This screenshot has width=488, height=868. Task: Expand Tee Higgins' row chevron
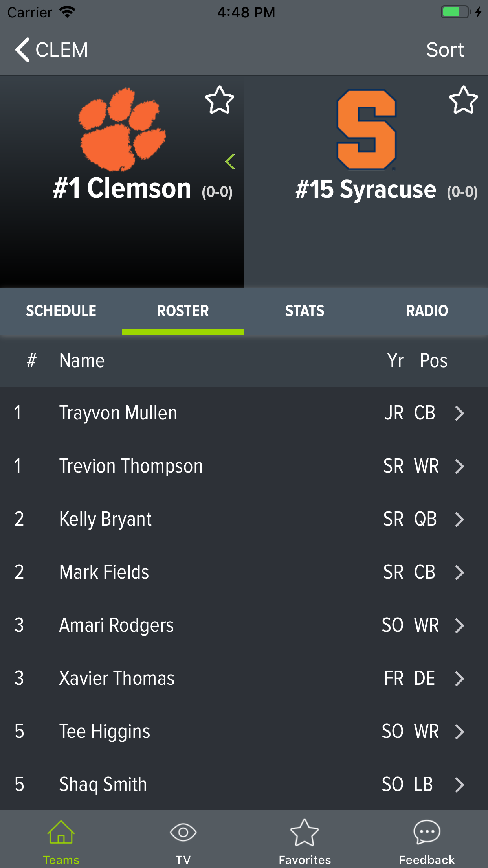459,732
